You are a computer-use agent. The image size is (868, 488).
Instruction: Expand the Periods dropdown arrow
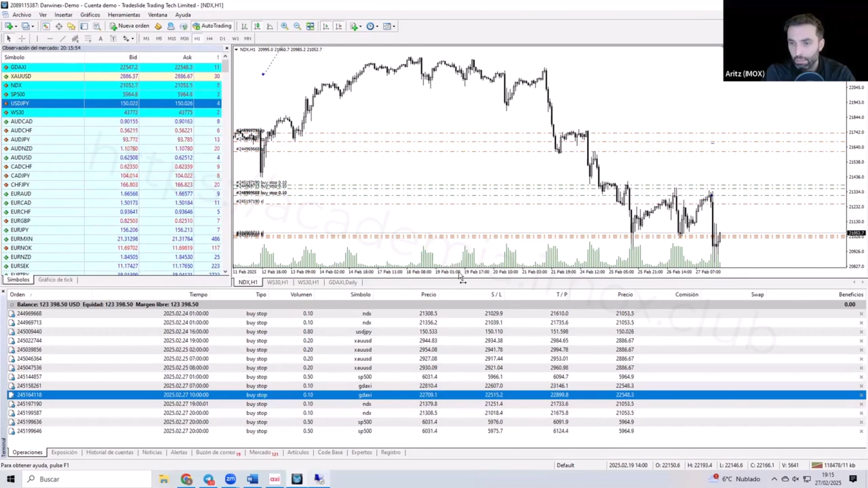point(377,26)
